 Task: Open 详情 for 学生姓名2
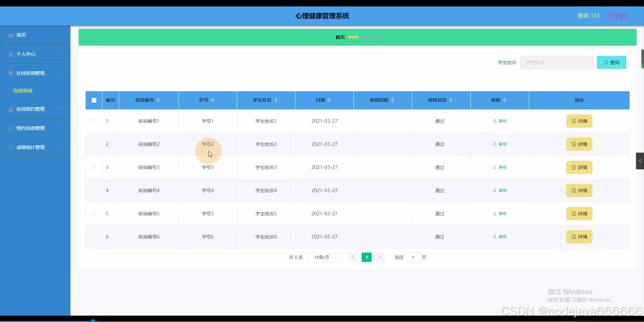tap(579, 144)
